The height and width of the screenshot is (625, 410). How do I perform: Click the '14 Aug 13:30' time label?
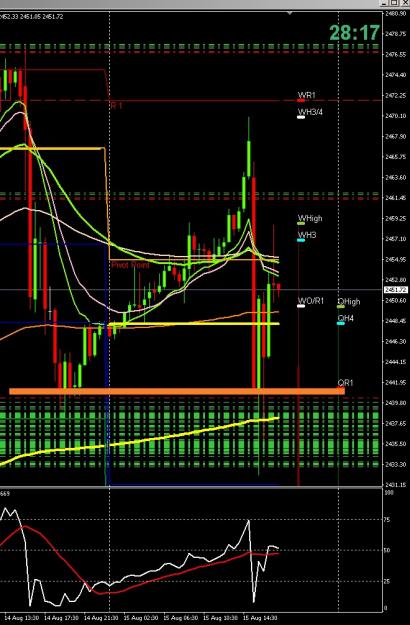click(x=22, y=618)
